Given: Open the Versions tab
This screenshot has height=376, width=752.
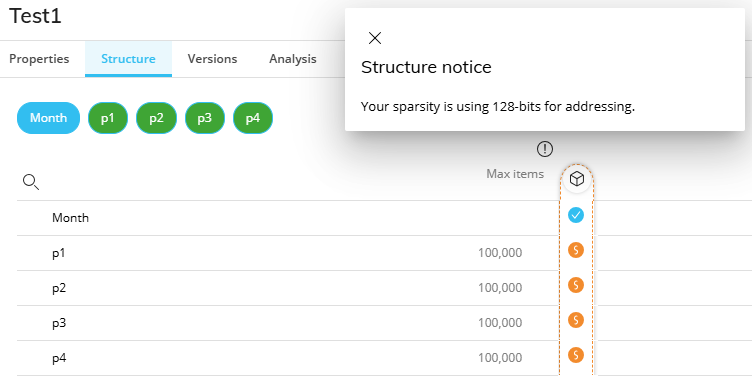Looking at the screenshot, I should point(212,59).
